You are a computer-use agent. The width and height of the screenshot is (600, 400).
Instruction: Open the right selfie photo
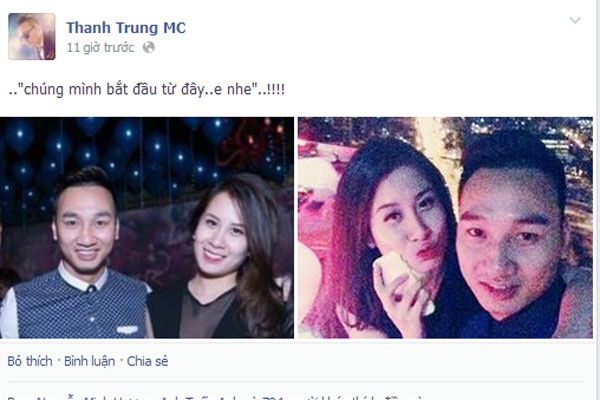click(x=445, y=227)
